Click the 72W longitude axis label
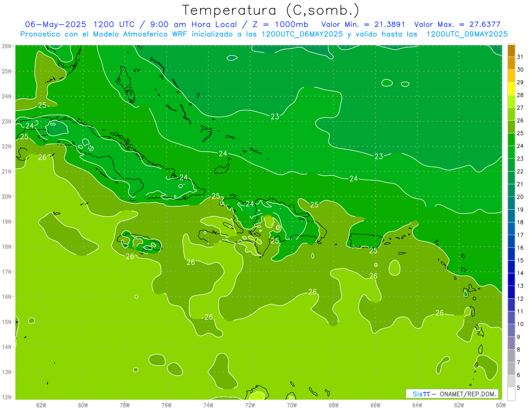 pyautogui.click(x=250, y=405)
